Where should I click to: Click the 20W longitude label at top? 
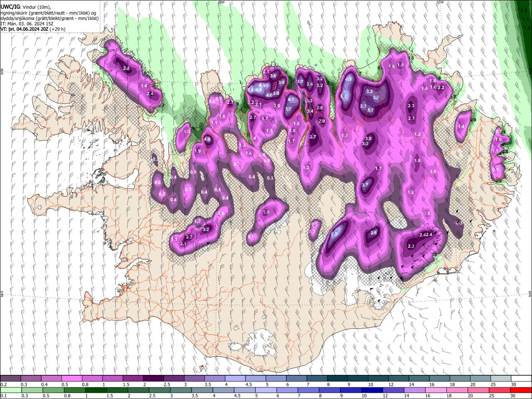point(221,2)
